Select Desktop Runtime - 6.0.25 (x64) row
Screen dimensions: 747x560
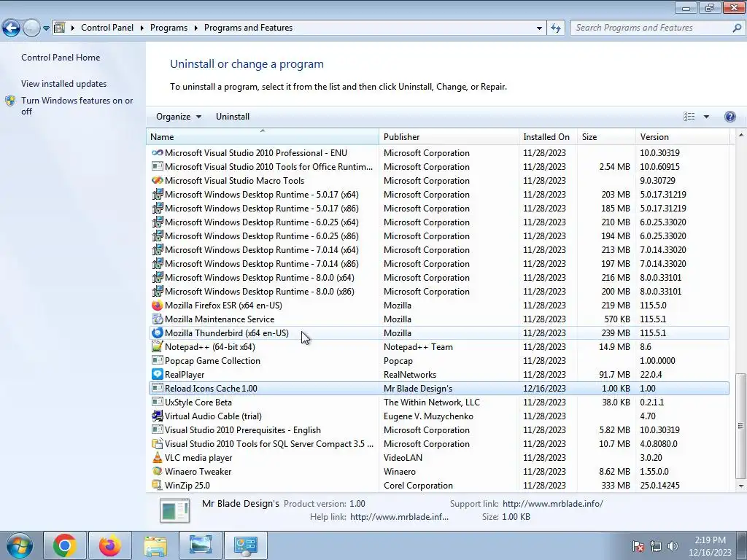pyautogui.click(x=438, y=222)
